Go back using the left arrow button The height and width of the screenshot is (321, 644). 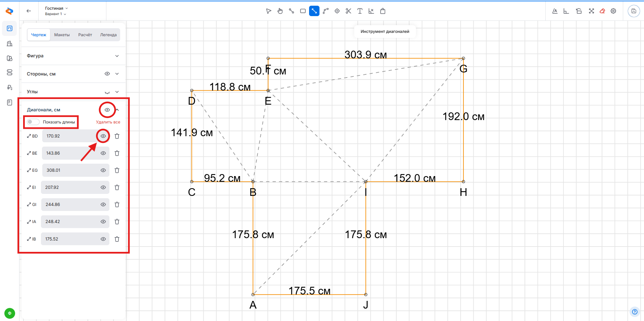point(29,11)
